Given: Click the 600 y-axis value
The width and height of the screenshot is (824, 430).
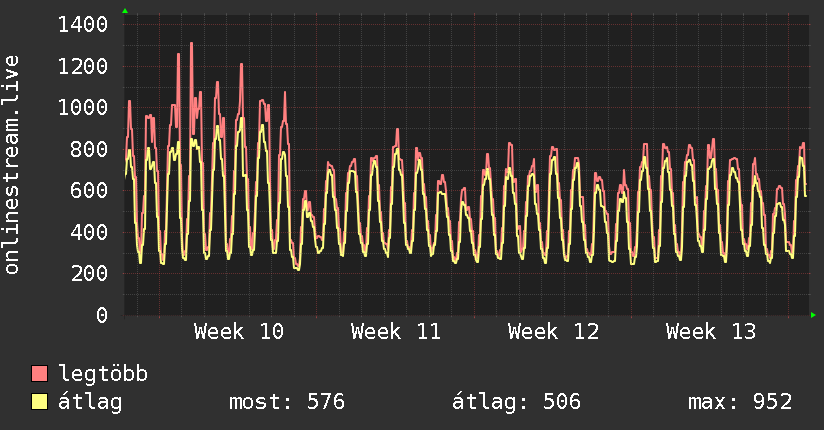Looking at the screenshot, I should (89, 190).
